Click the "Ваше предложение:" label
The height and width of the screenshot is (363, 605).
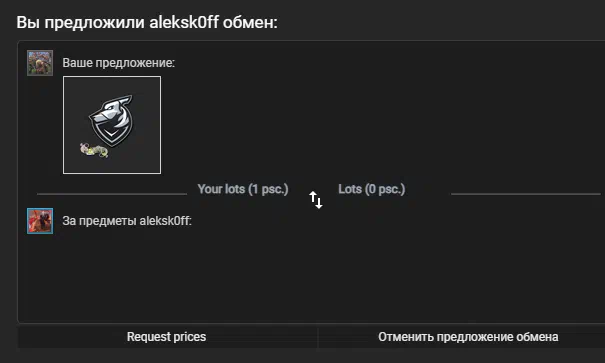118,62
